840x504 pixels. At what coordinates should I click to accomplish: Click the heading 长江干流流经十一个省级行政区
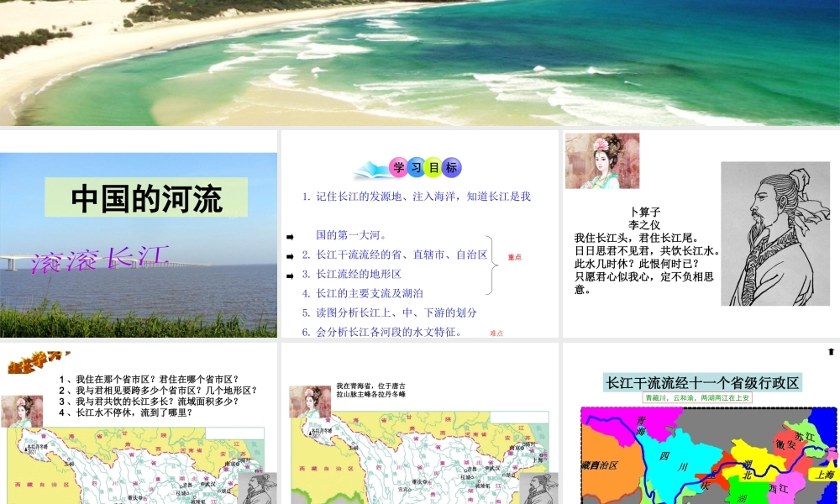701,382
